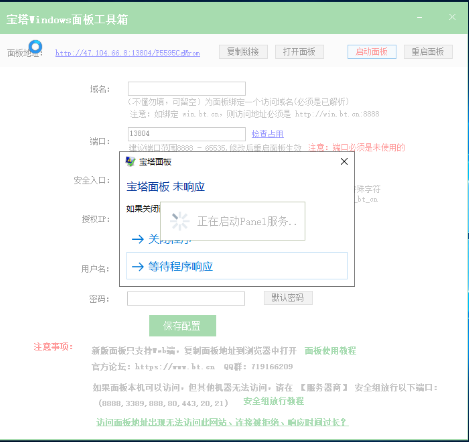The height and width of the screenshot is (442, 469).
Task: Click the ports list (8888,3389,888,80,443,20,21)
Action: [x=164, y=403]
